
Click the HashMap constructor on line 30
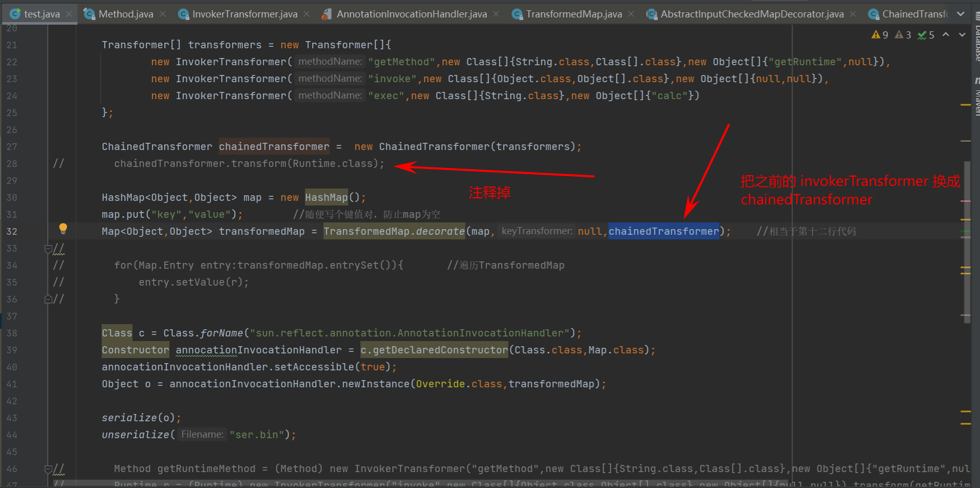[x=326, y=198]
